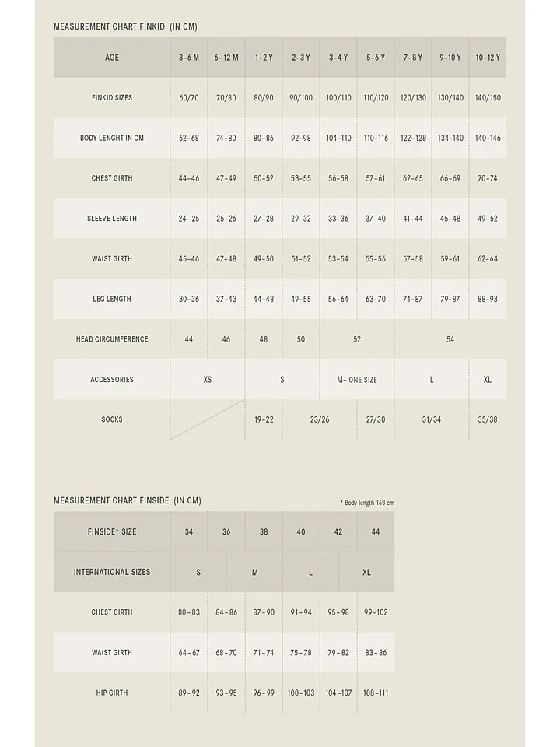Viewport: 560px width, 747px height.
Task: Click the SOCKS row label
Action: click(x=112, y=419)
